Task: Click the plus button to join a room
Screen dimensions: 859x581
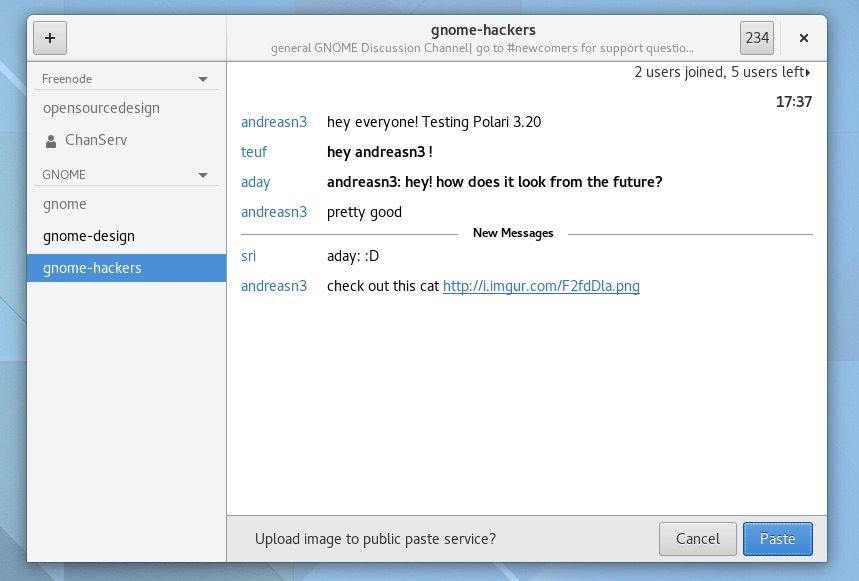Action: 50,38
